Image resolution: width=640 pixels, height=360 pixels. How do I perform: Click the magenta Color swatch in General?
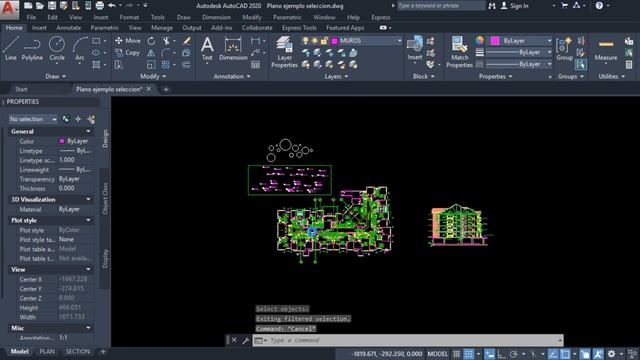[62, 141]
